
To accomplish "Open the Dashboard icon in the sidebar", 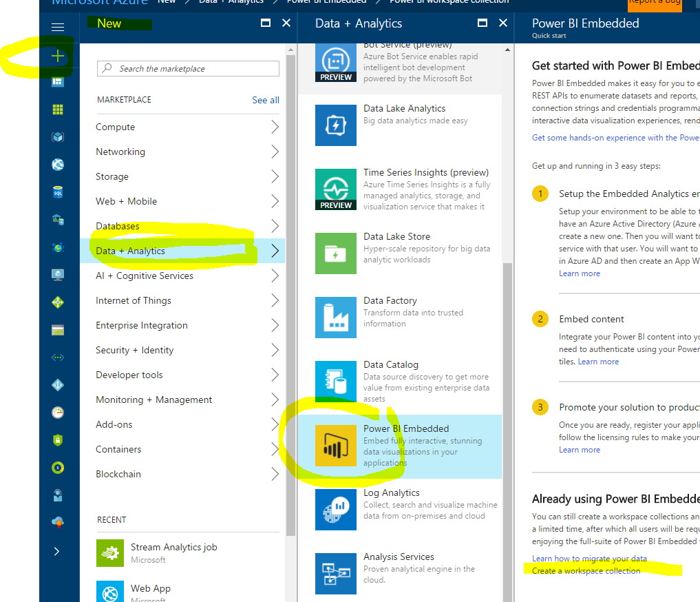I will [x=58, y=82].
